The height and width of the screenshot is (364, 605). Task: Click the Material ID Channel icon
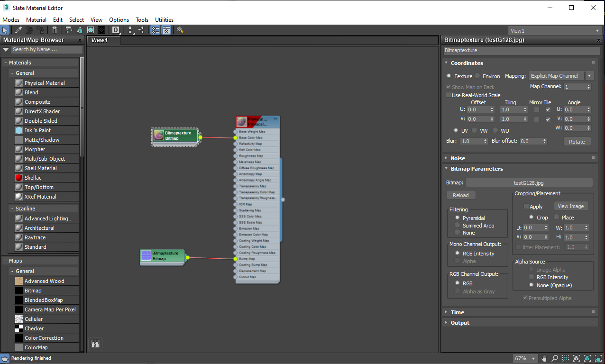116,30
